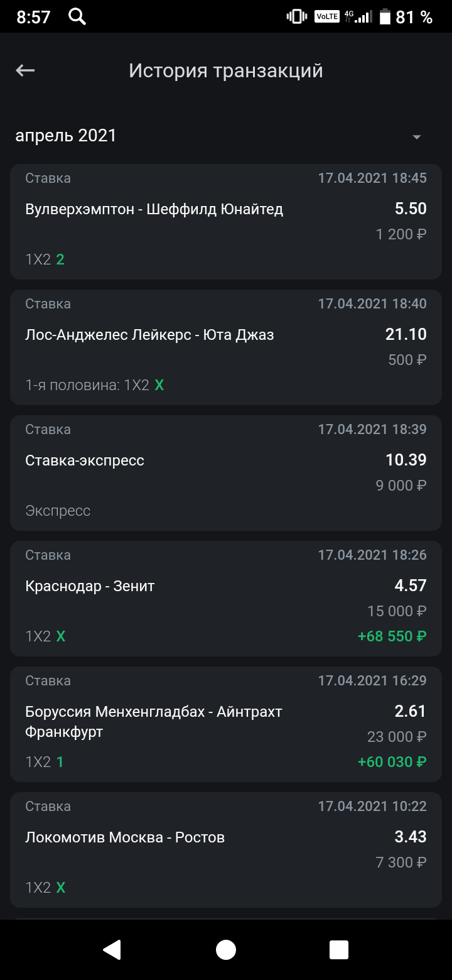Tap the search magnifier in status bar
Image resolution: width=452 pixels, height=980 pixels.
tap(77, 17)
